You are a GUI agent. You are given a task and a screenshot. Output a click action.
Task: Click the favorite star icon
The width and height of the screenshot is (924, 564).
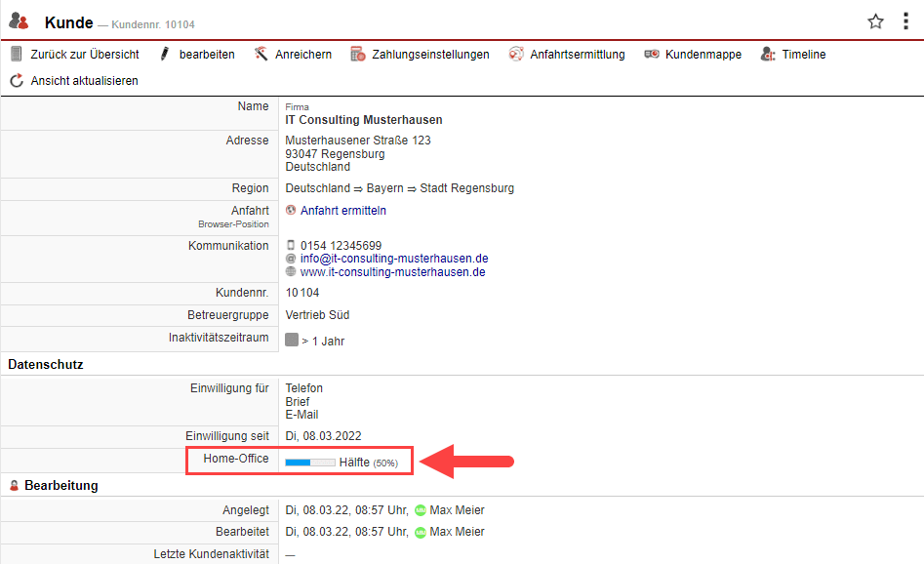tap(875, 21)
